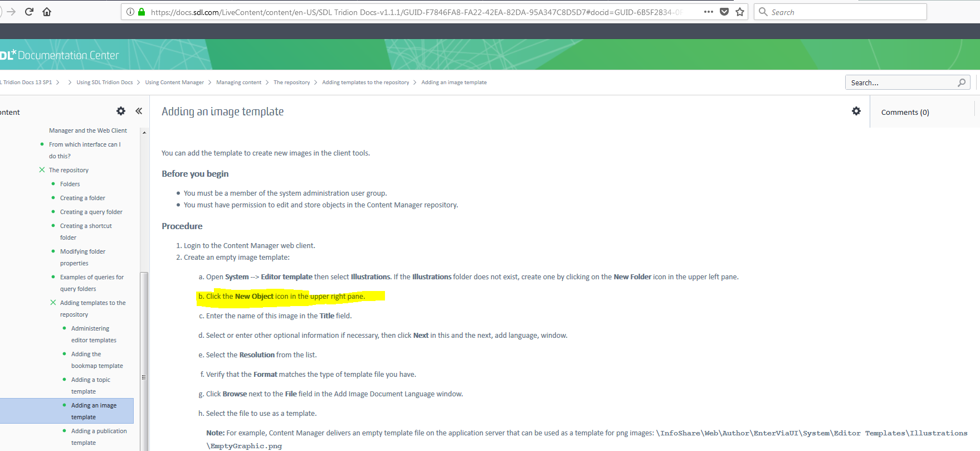Collapse the table of contents panel
Image resolution: width=980 pixels, height=451 pixels.
click(139, 111)
